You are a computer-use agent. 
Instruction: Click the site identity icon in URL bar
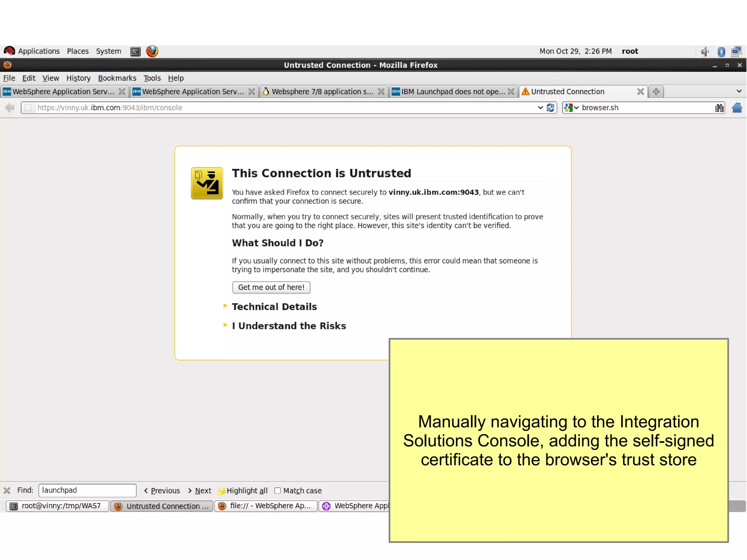pos(28,108)
